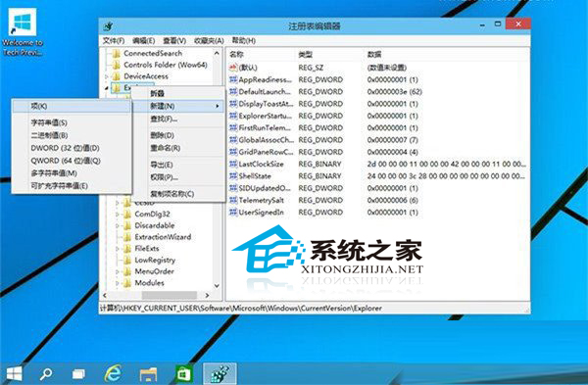The image size is (588, 385).
Task: Expand the DeviceAccess tree node
Action: pyautogui.click(x=107, y=76)
